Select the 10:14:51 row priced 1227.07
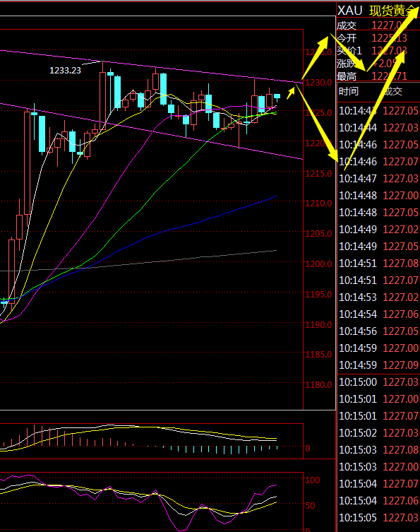 click(378, 280)
